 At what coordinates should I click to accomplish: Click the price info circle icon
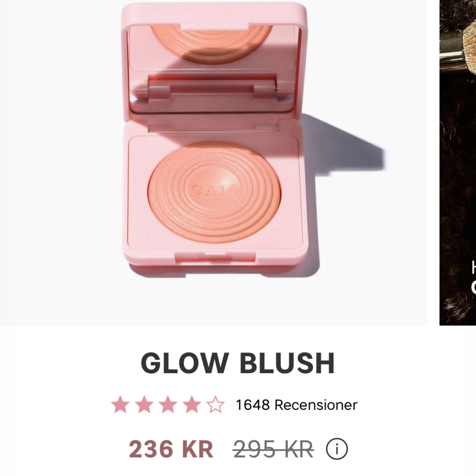click(x=337, y=448)
